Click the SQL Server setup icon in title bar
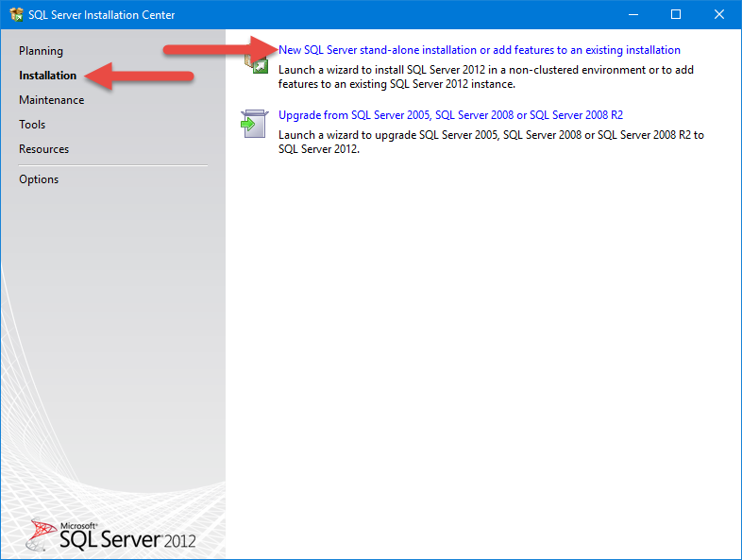This screenshot has width=742, height=560. click(x=17, y=15)
